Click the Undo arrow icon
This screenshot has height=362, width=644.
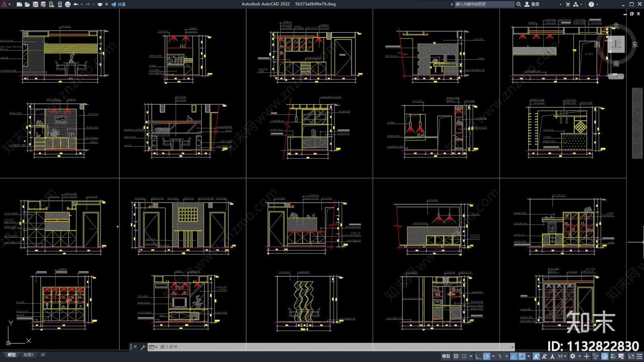(76, 4)
